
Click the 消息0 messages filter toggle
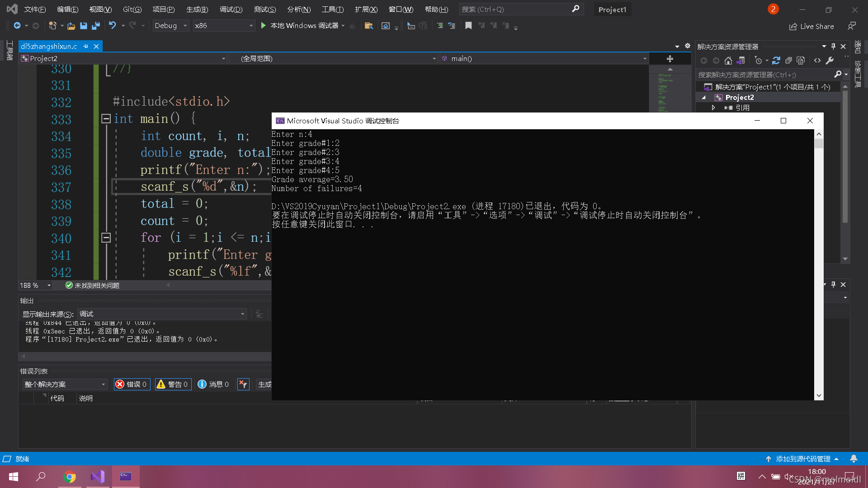click(212, 385)
